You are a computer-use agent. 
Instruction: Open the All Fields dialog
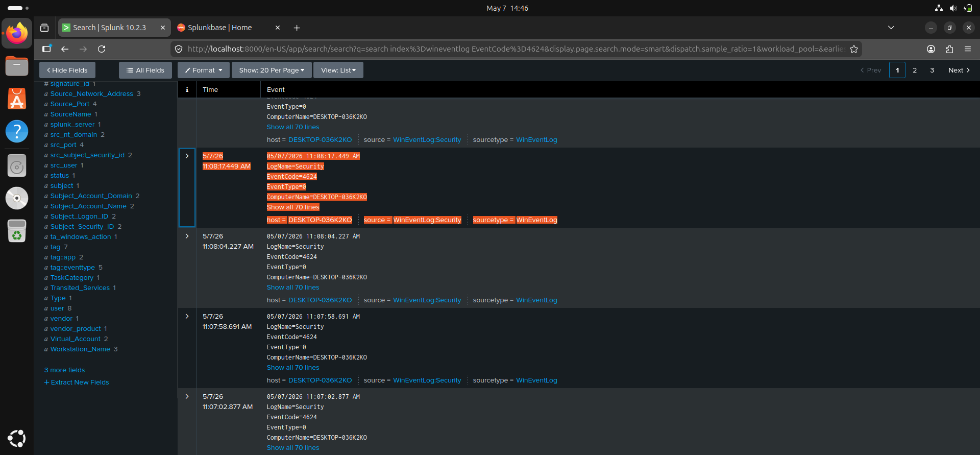coord(145,70)
